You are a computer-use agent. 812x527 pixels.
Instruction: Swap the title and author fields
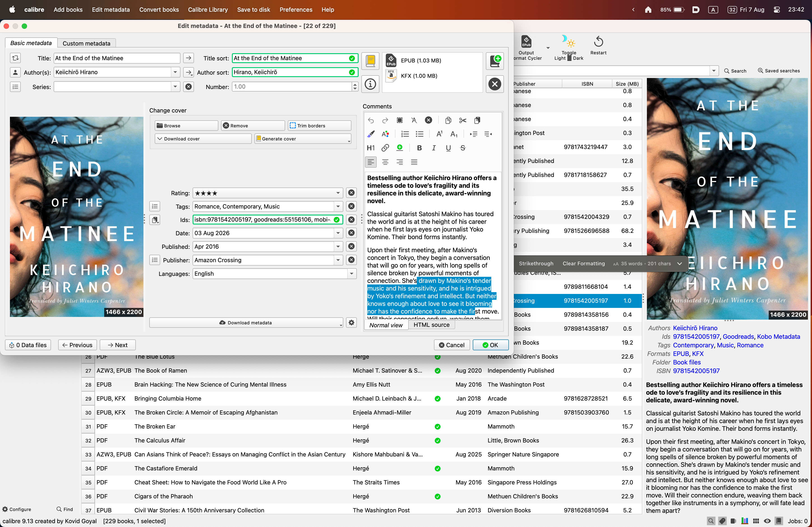[x=15, y=58]
